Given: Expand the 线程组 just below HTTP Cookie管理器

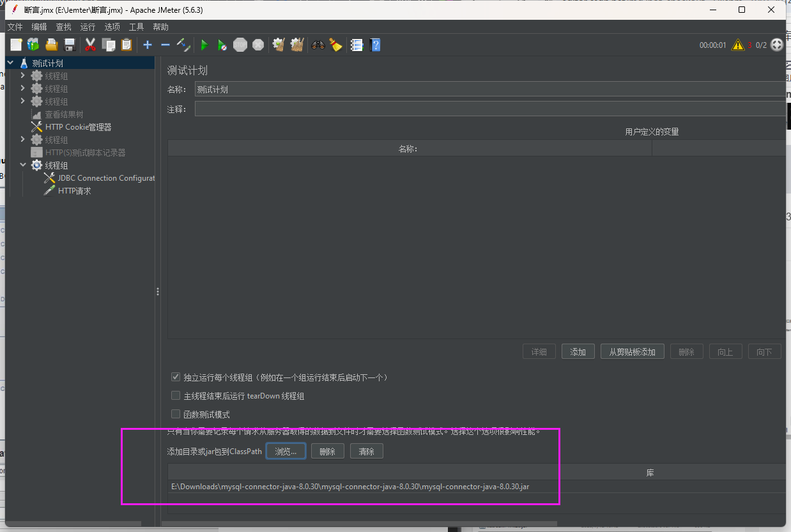Looking at the screenshot, I should coord(23,139).
